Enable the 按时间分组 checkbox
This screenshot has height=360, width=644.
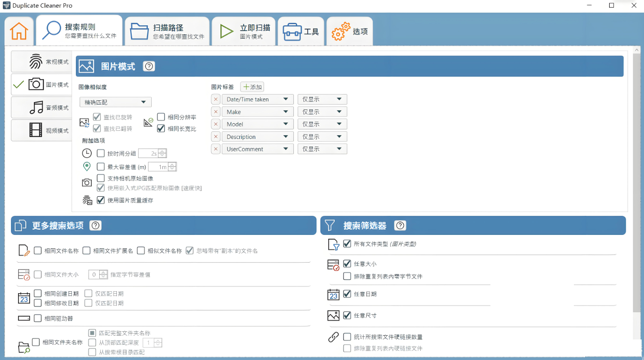(101, 153)
